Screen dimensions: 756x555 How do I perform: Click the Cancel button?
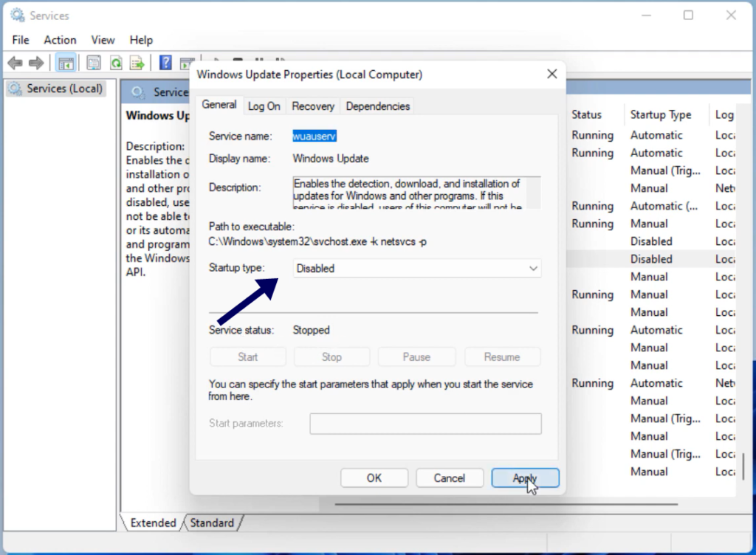click(x=450, y=478)
